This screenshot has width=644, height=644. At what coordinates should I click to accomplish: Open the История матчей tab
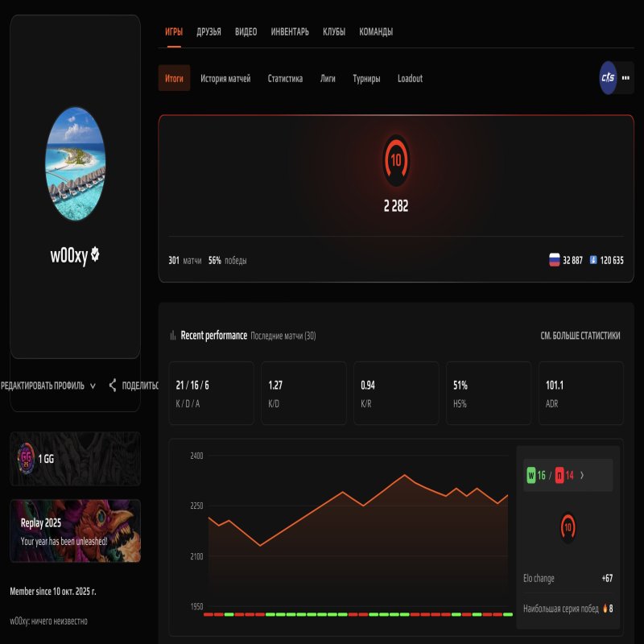pos(226,78)
